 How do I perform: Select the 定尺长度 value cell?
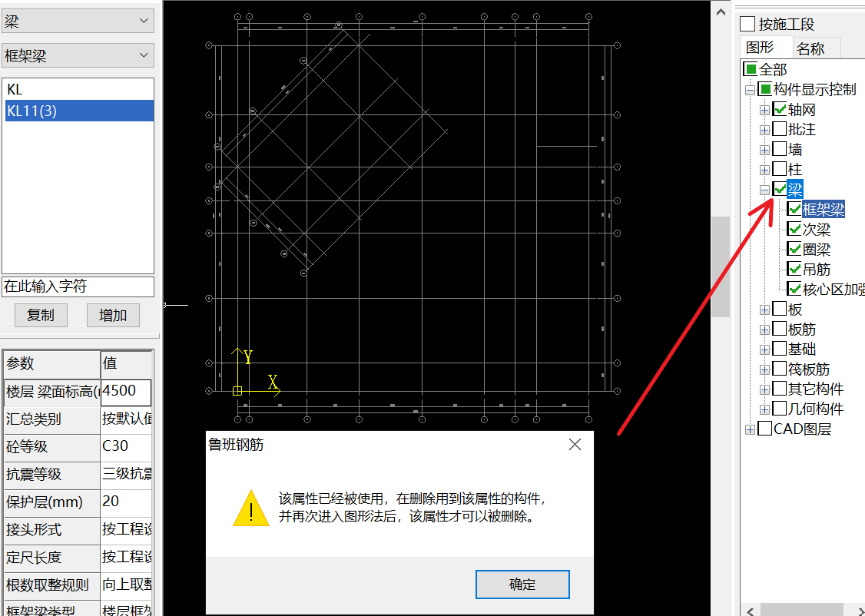126,557
